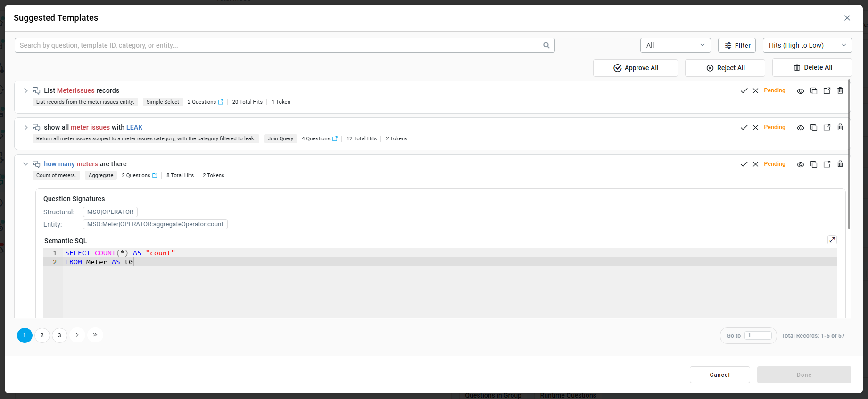Viewport: 868px width, 399px height.
Task: Collapse the 'how many meters are there' row
Action: coord(25,164)
